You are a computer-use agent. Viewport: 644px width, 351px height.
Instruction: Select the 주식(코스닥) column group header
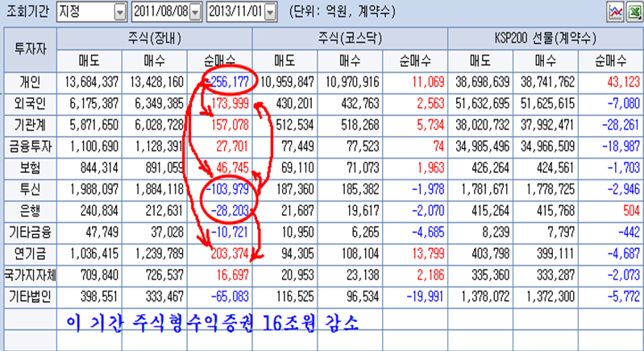pyautogui.click(x=351, y=39)
